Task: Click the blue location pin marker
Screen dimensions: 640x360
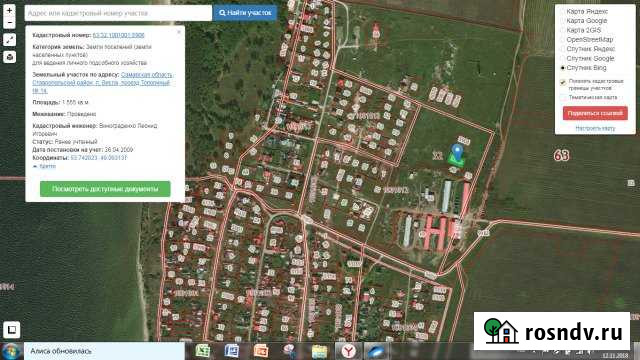Action: tap(458, 152)
